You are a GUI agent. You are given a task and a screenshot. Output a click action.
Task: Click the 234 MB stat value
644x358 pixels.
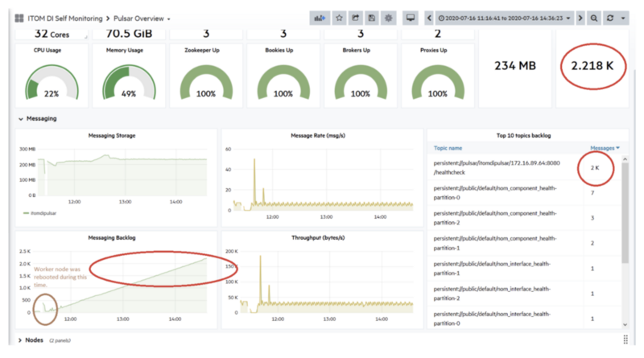click(515, 66)
